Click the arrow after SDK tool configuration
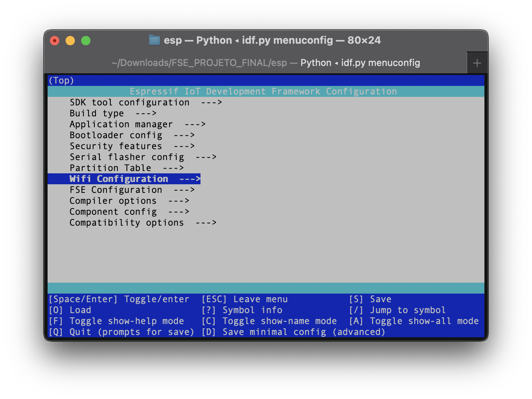This screenshot has height=399, width=532. click(211, 102)
